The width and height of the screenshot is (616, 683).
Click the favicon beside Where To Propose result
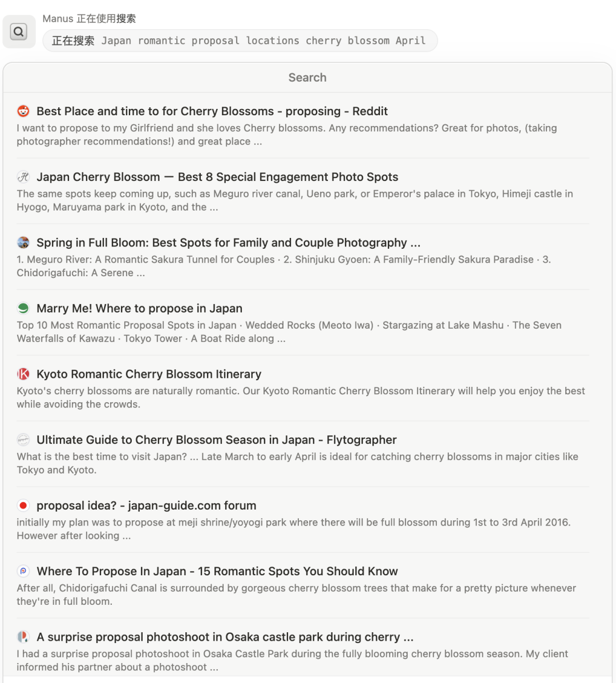pos(23,571)
